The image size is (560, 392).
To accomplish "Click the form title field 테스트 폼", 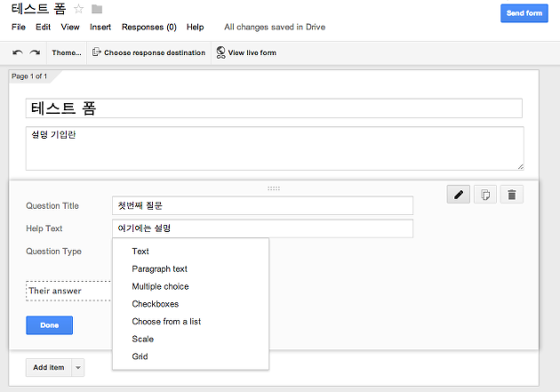I will tap(274, 108).
